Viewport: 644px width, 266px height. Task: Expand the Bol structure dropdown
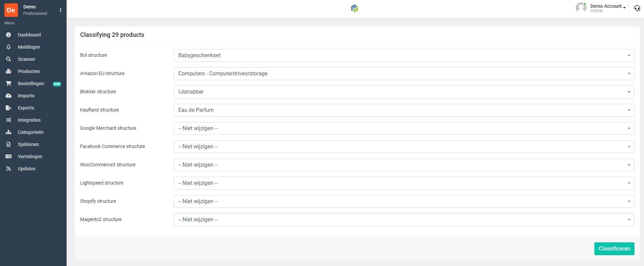point(404,55)
